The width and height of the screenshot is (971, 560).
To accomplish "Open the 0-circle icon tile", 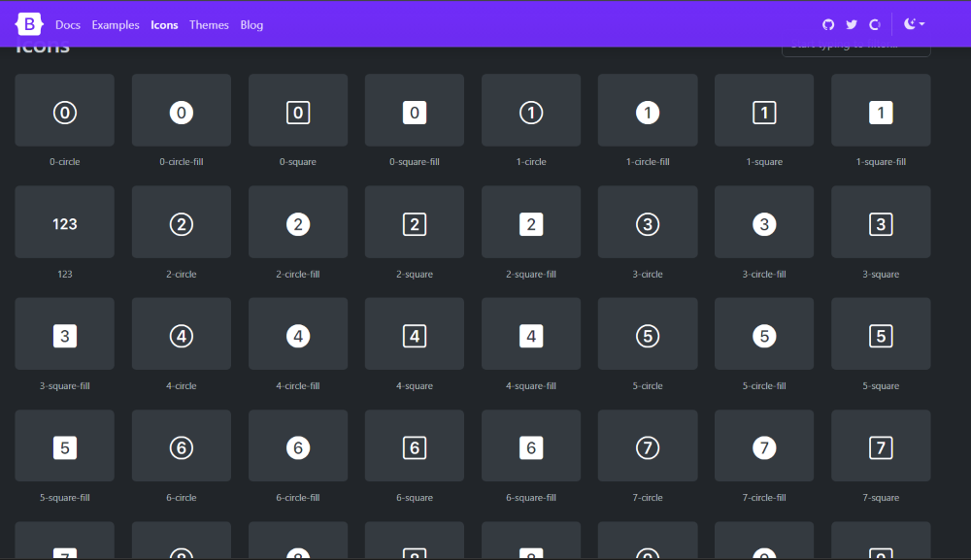I will 64,110.
